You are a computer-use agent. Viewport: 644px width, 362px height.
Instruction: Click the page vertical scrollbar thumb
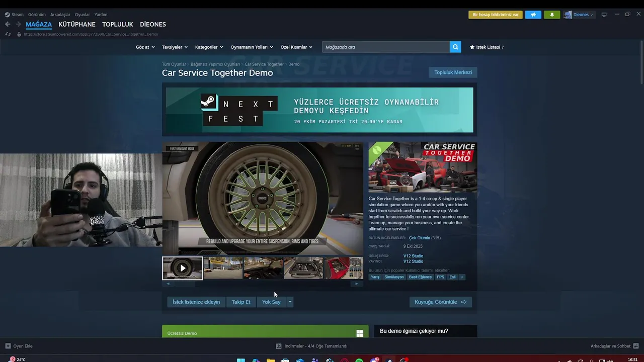click(641, 63)
